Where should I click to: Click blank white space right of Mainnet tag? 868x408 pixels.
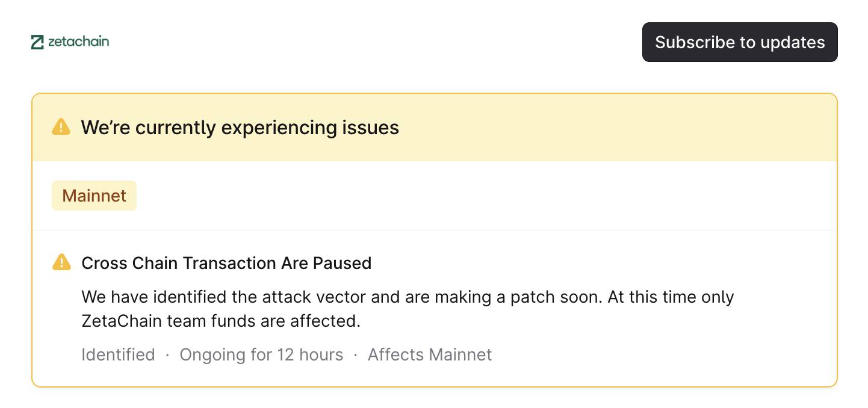[x=482, y=196]
